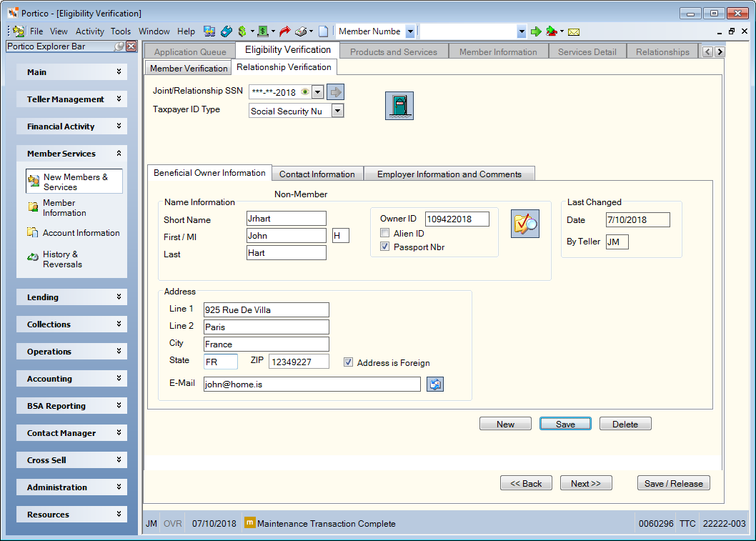The image size is (756, 541).
Task: Open the Taxpayer ID Type dropdown
Action: [338, 111]
